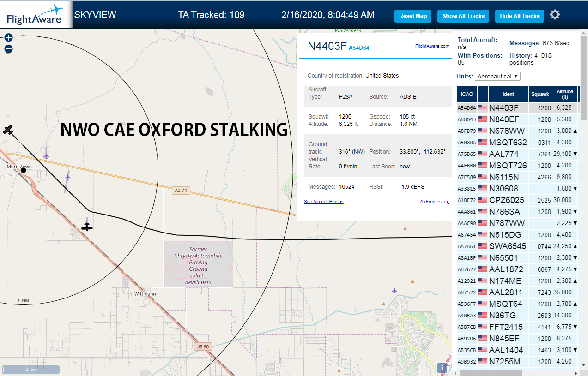
Task: Select the CPZ6025 aircraft row
Action: click(517, 200)
